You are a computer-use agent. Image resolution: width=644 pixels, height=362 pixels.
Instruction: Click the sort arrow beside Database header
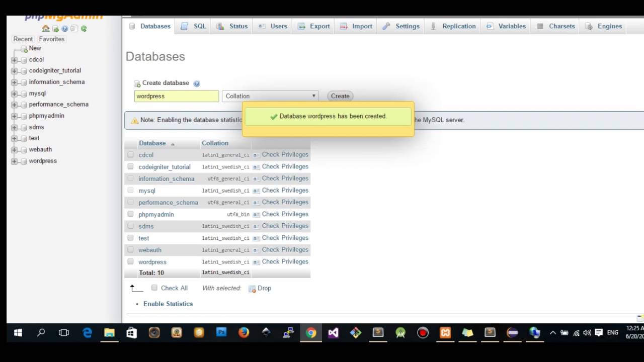173,144
